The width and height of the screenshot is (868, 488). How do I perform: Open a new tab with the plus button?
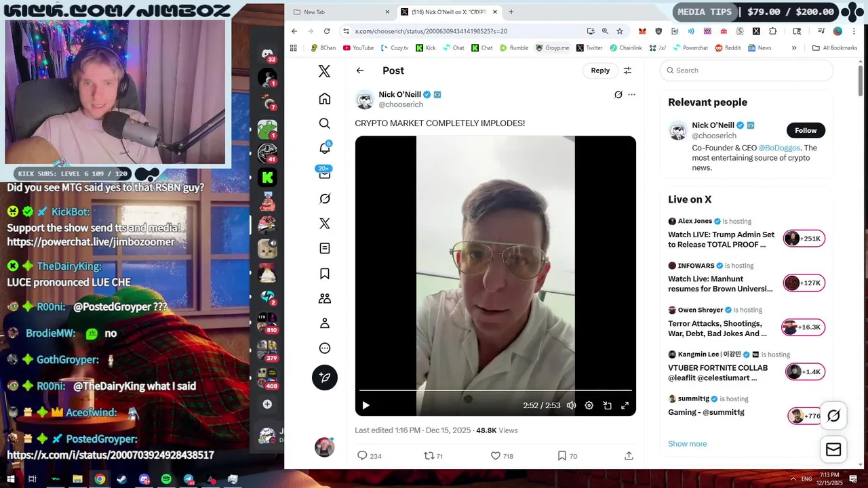511,12
